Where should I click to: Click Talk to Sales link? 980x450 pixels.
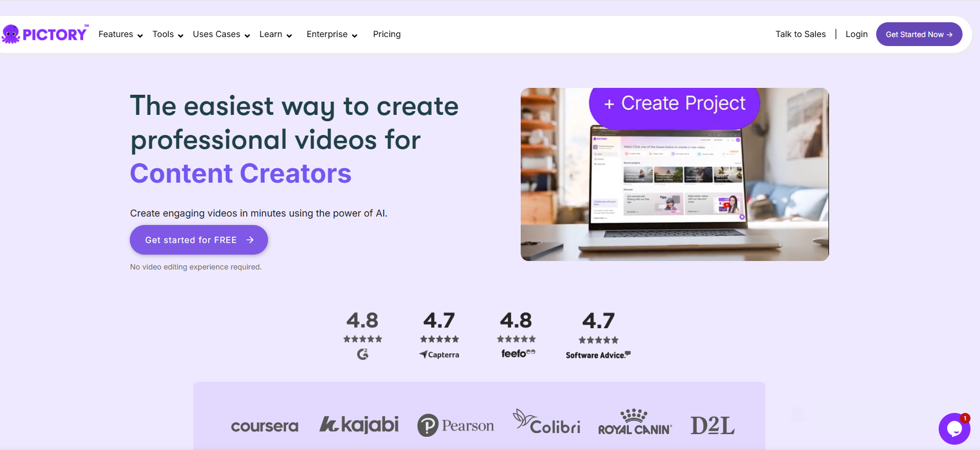800,34
